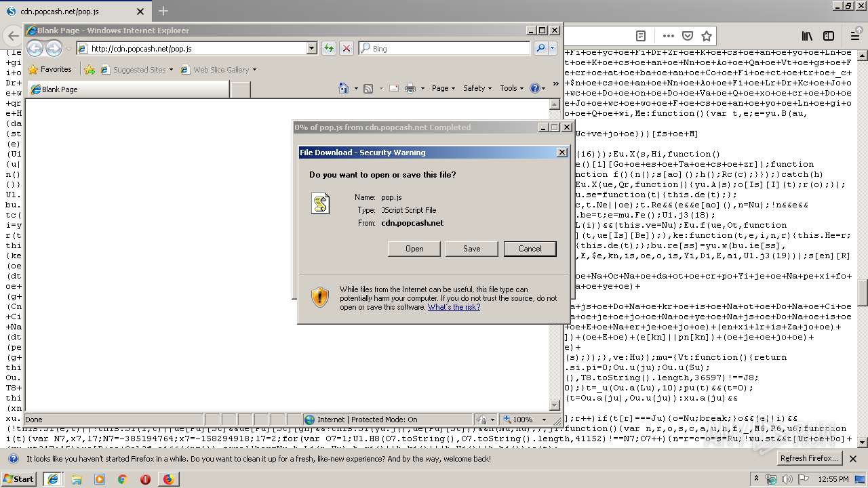Click the Firefox Pocket save icon
The height and width of the screenshot is (488, 868).
pos(687,36)
